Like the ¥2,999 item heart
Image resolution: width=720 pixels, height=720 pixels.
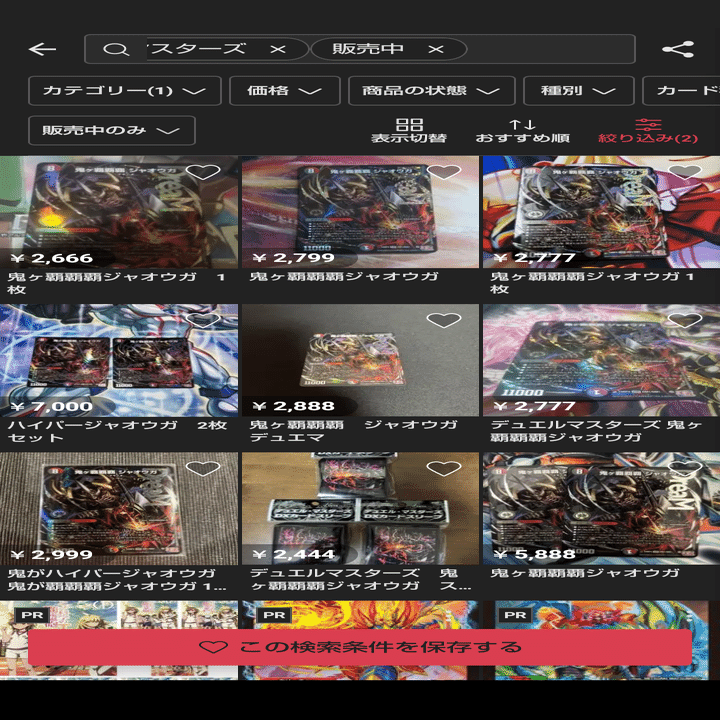(x=203, y=468)
